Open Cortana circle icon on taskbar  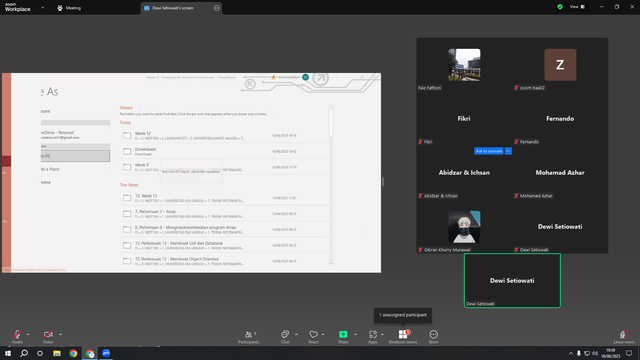click(40, 353)
